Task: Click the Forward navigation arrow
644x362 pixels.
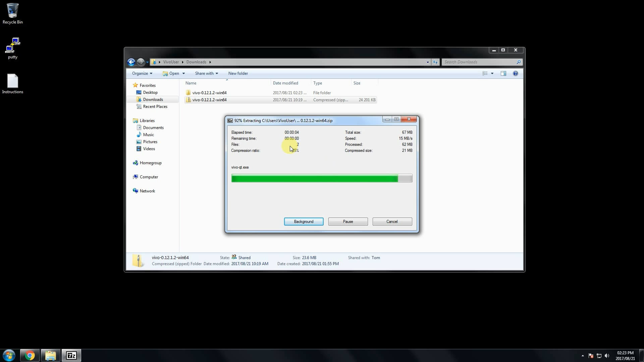Action: [x=141, y=62]
